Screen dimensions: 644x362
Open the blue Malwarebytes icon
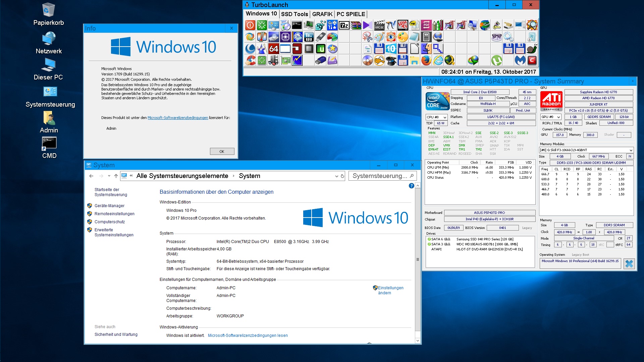tap(520, 60)
